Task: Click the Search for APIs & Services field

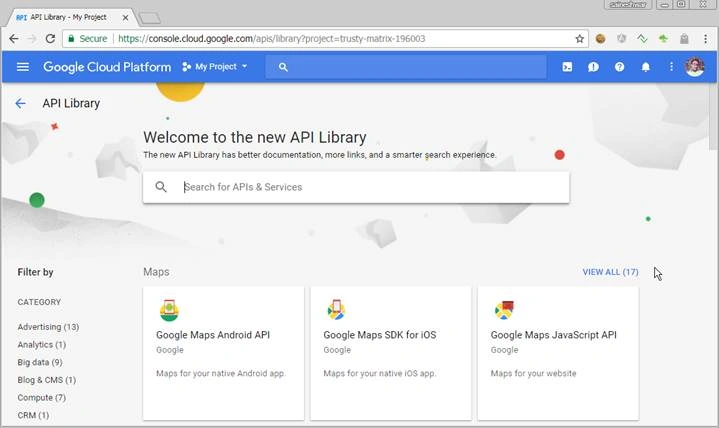Action: click(x=356, y=187)
